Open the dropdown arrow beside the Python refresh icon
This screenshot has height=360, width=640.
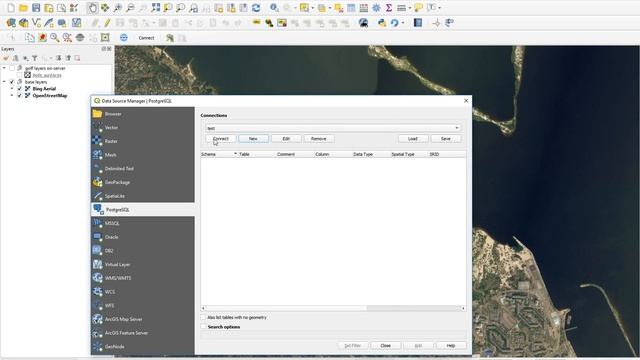coord(403,23)
